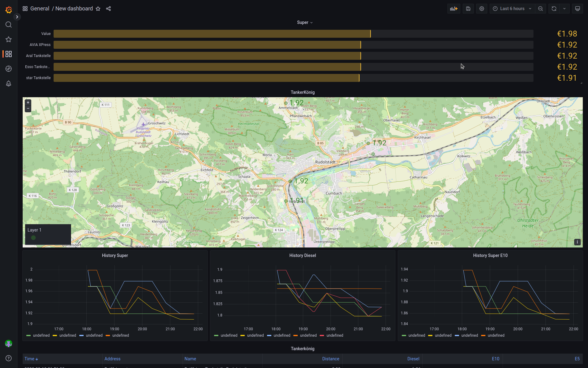The width and height of the screenshot is (588, 368).
Task: Click dashboard grid icon beside General
Action: 25,9
